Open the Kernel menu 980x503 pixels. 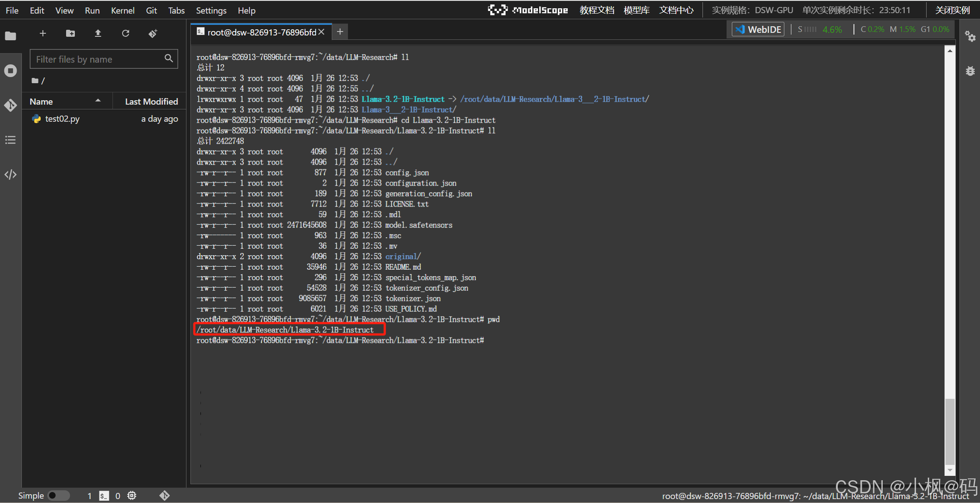point(123,11)
